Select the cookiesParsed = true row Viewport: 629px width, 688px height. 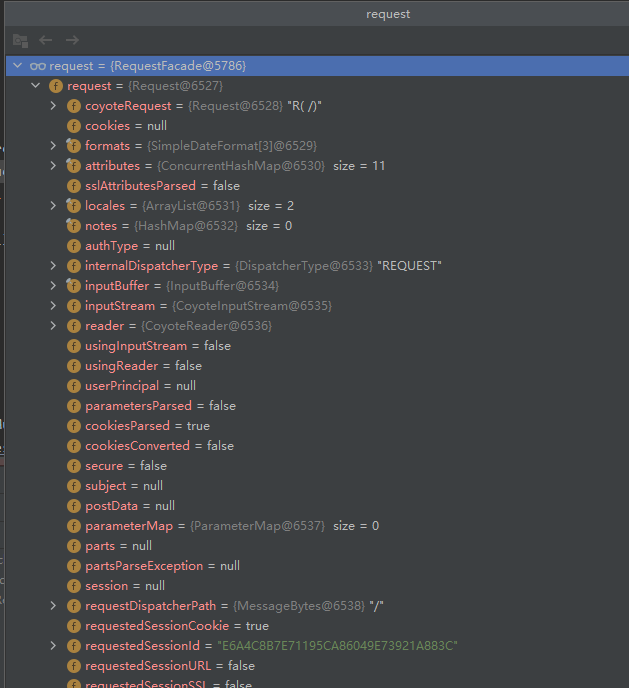(x=317, y=426)
